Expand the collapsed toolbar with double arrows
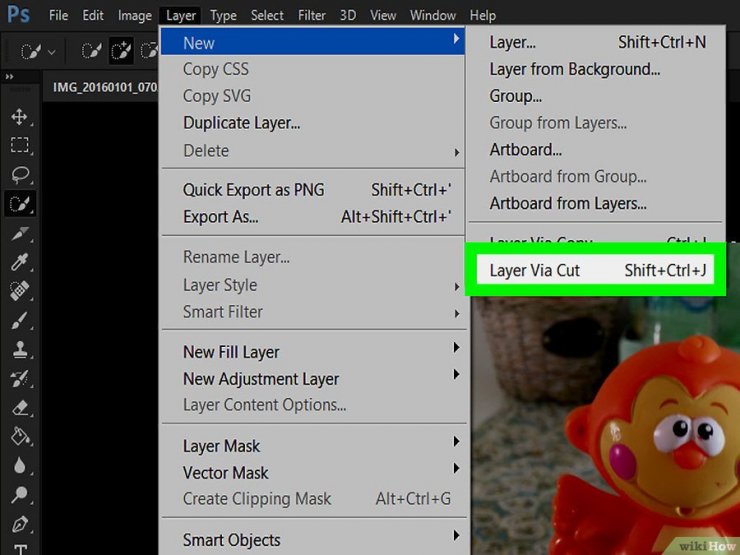 click(10, 77)
